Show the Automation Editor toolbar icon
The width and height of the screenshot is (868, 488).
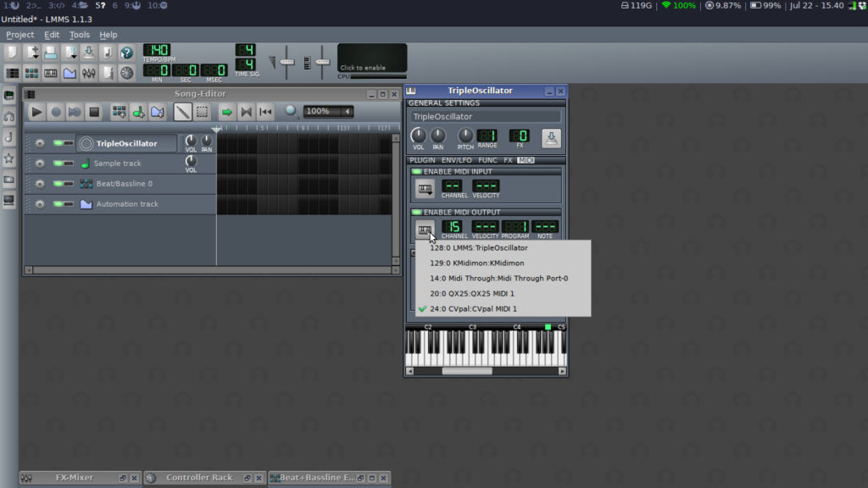pos(70,73)
